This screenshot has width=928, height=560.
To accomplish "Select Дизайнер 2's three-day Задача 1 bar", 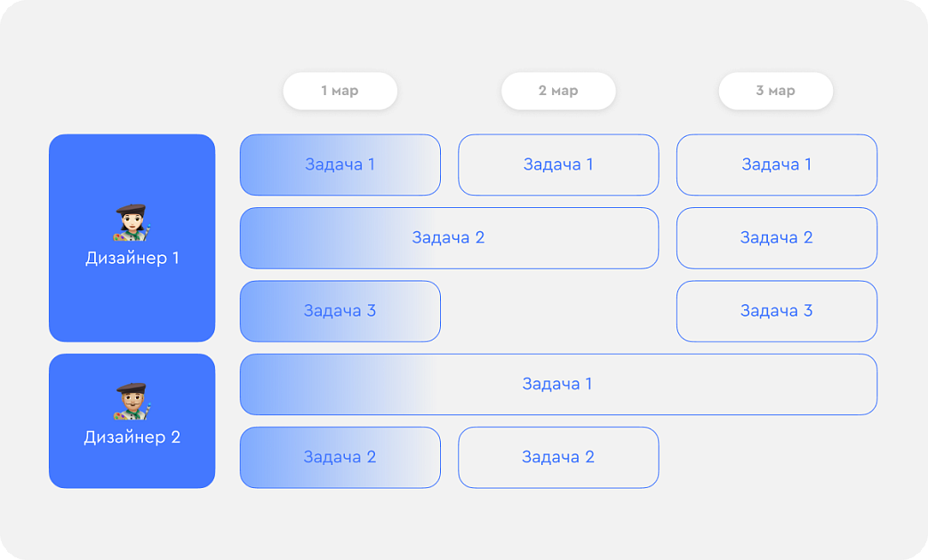I will pyautogui.click(x=559, y=384).
